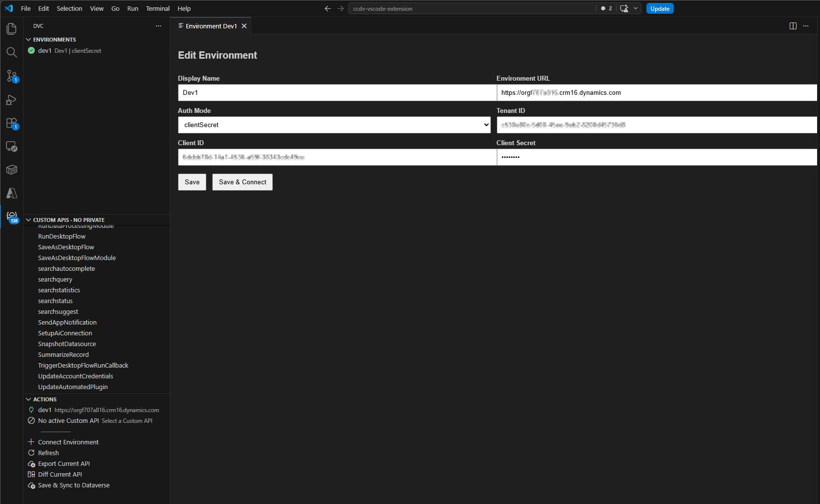Open the Help menu
The image size is (820, 504).
184,8
